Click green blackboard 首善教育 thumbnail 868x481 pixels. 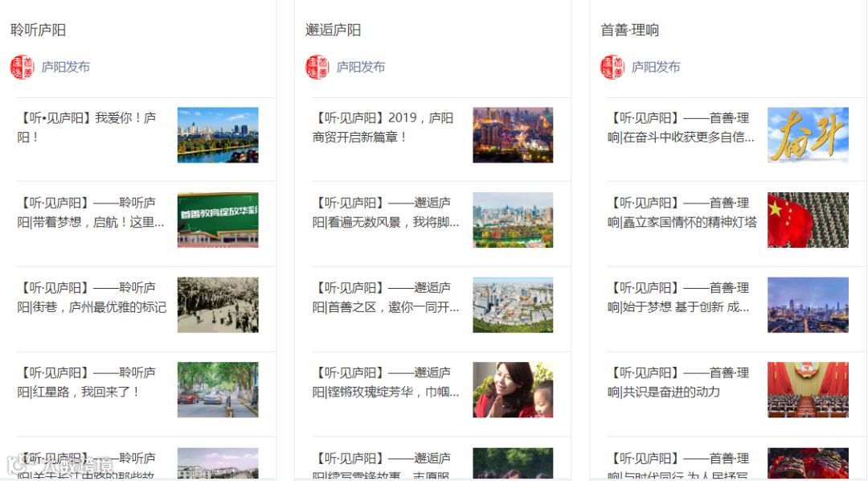coord(218,220)
